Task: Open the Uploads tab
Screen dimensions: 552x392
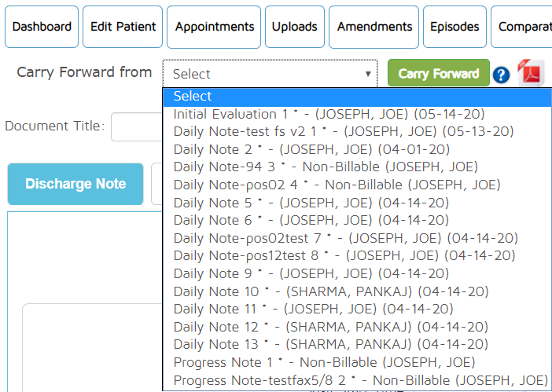Action: point(295,27)
